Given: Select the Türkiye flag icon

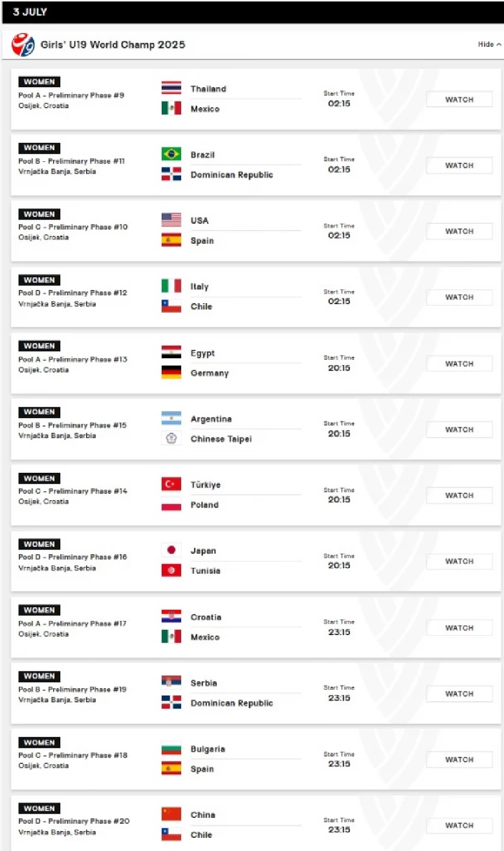Looking at the screenshot, I should coord(171,484).
